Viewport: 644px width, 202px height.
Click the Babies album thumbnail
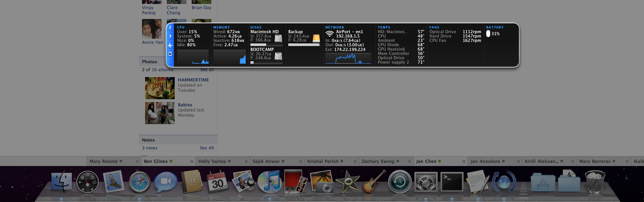pos(160,113)
